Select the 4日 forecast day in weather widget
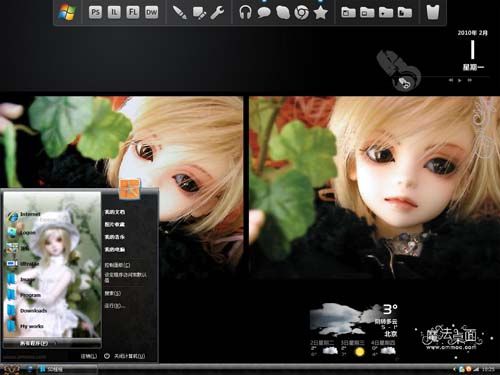The image size is (500, 375). pos(384,348)
